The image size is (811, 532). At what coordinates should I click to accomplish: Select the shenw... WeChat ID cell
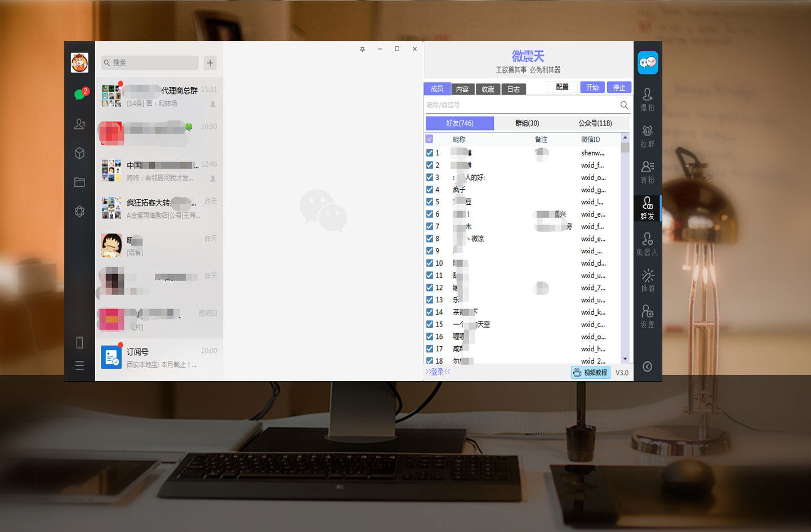click(x=592, y=153)
